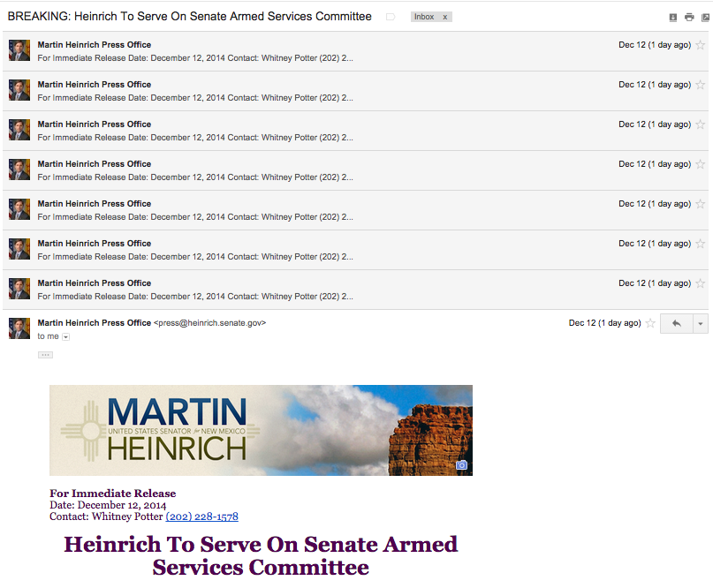
Task: Click sender avatar of the expanded message
Action: (x=19, y=328)
